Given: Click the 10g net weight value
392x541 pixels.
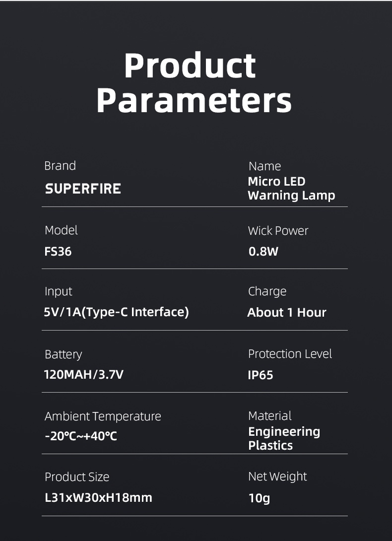Looking at the screenshot, I should pos(259,498).
